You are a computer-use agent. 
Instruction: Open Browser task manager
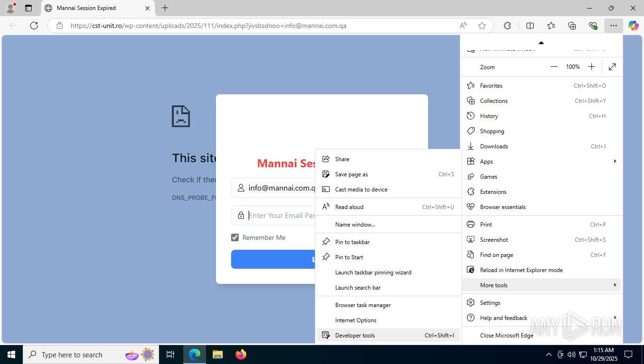click(x=388, y=305)
